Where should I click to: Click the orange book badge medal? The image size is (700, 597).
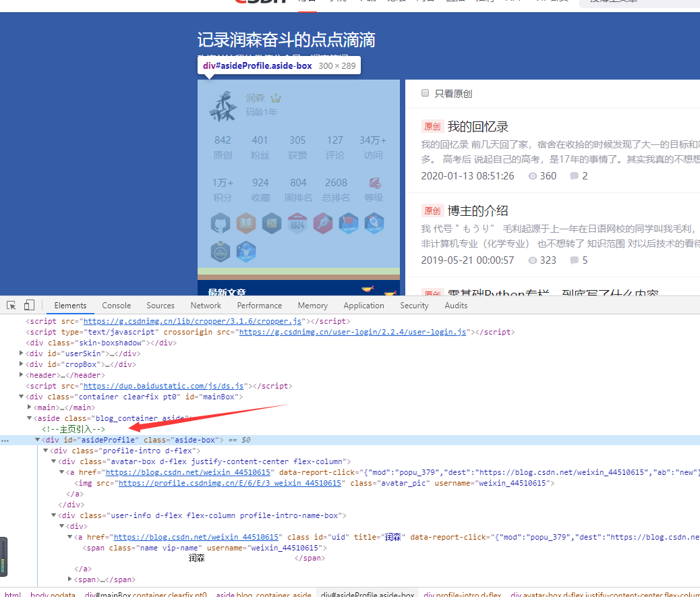(246, 223)
